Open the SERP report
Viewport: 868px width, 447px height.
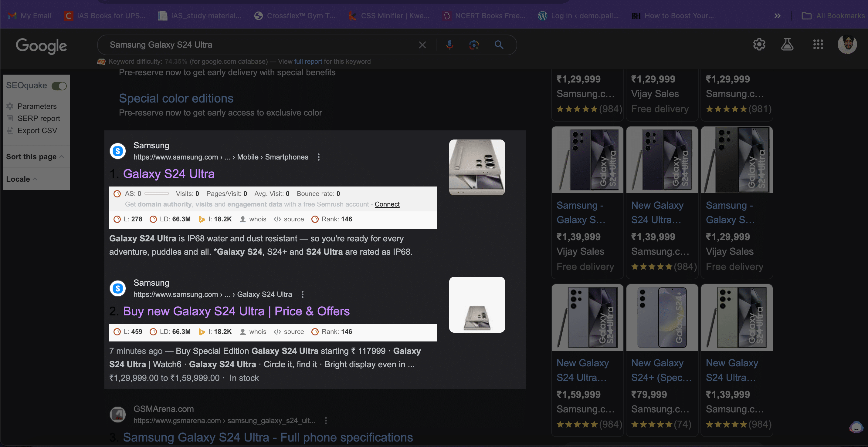pos(39,118)
